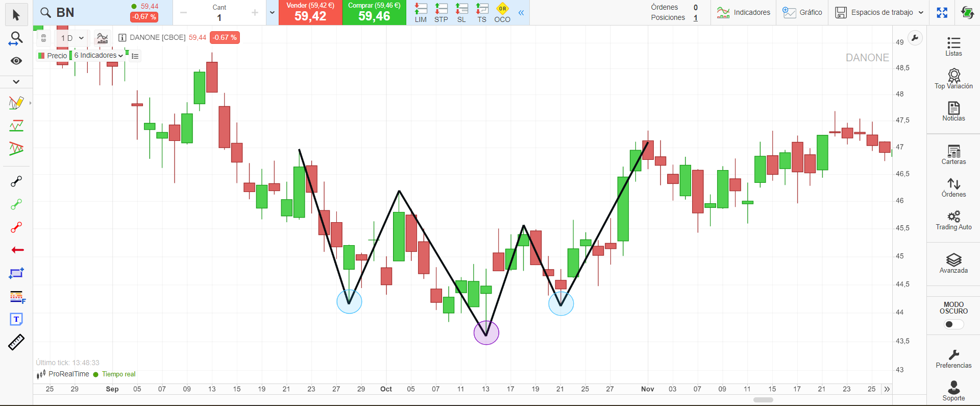The height and width of the screenshot is (406, 980).
Task: Toggle the MODO OSCURO switch
Action: pyautogui.click(x=954, y=324)
